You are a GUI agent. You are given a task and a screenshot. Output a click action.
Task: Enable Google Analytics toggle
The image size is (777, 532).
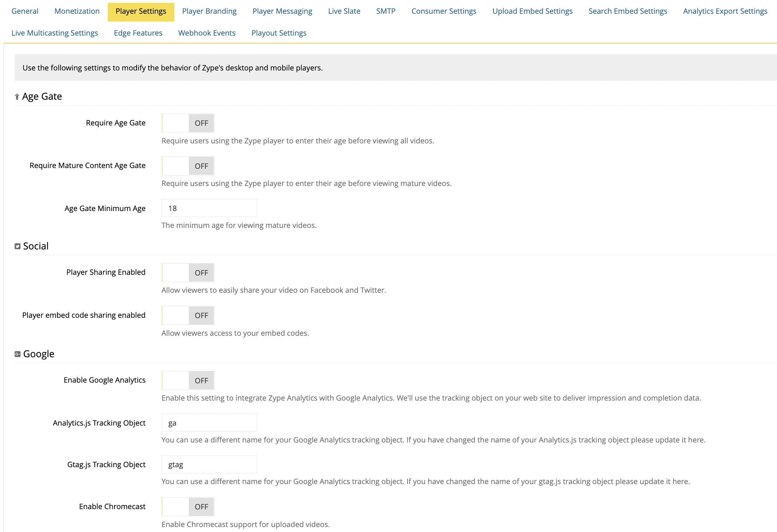tap(188, 381)
